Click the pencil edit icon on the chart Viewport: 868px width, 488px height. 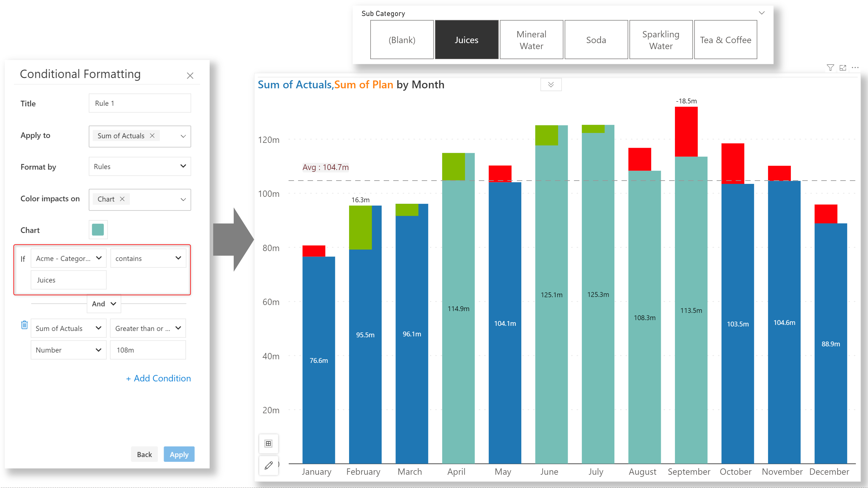(269, 465)
